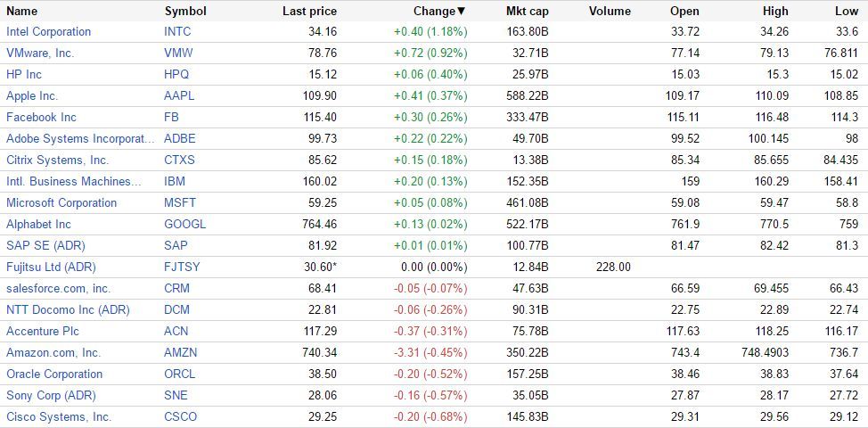The image size is (868, 428).
Task: Sort by Mkt cap header
Action: point(526,12)
